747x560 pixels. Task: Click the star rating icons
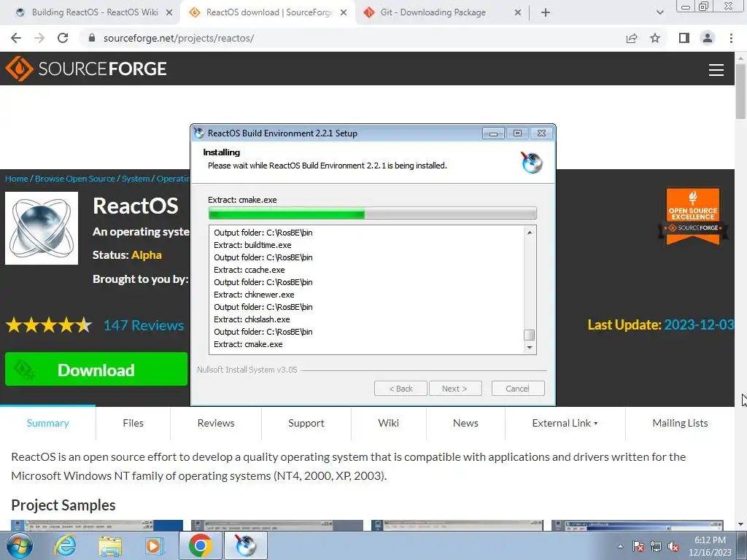point(48,325)
